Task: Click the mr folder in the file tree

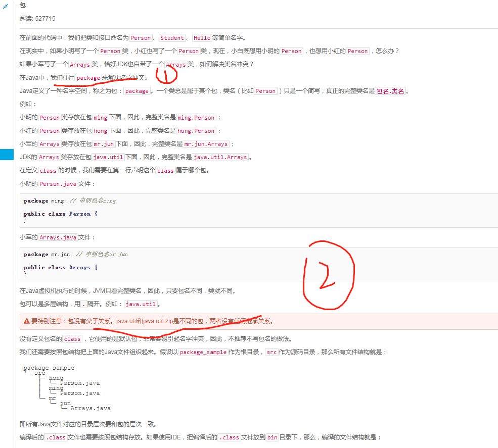Action: click(x=53, y=398)
